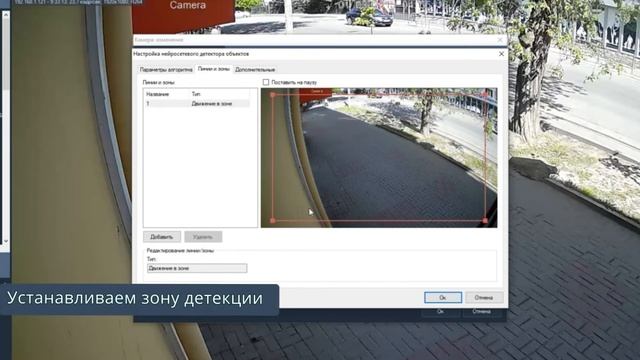This screenshot has width=640, height=360.
Task: Grab the bottom-right zone corner handle
Action: [485, 220]
